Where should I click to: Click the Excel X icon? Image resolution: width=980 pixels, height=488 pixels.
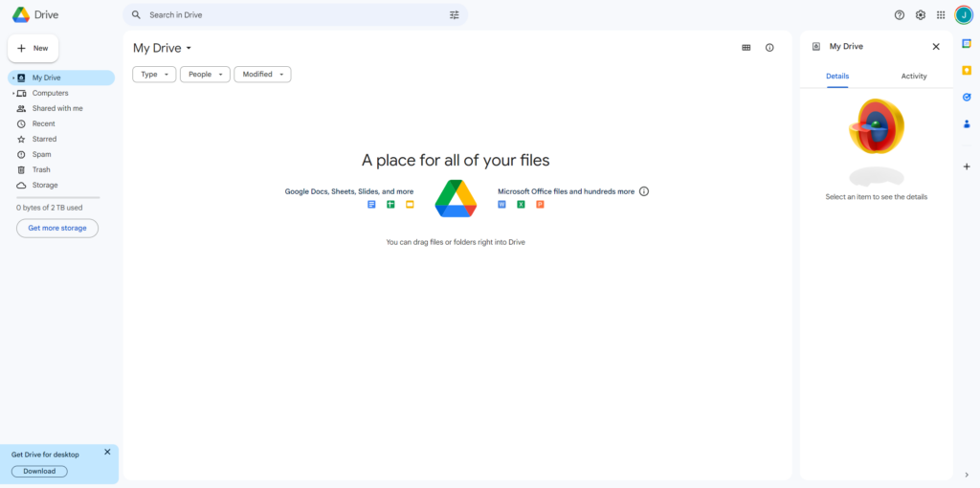coord(521,205)
